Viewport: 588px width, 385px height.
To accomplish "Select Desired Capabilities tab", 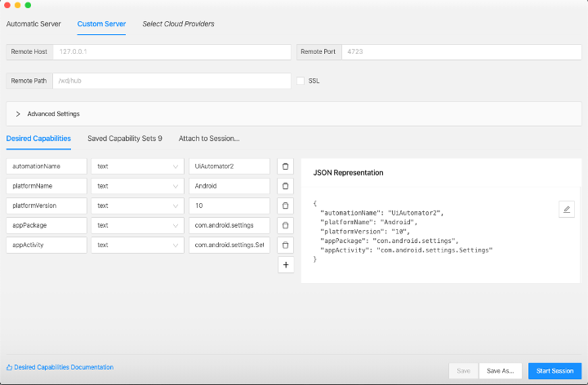I will 38,139.
